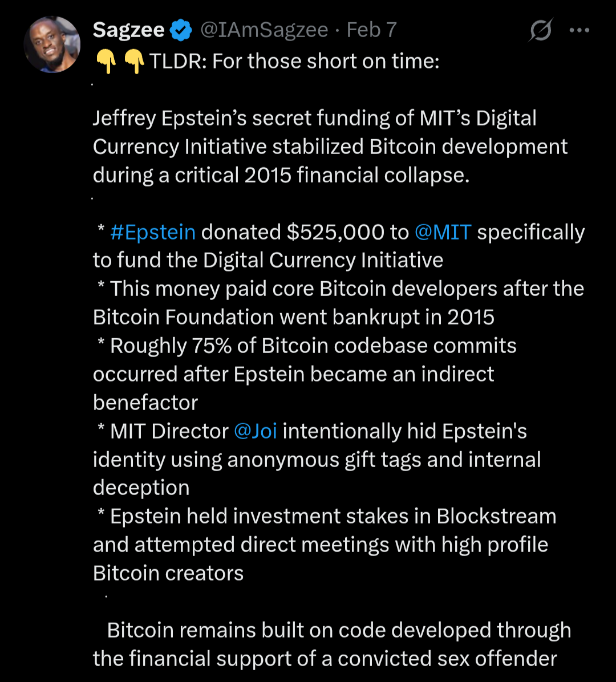The height and width of the screenshot is (682, 616).
Task: Click the Feb 7 post timestamp
Action: pyautogui.click(x=371, y=30)
